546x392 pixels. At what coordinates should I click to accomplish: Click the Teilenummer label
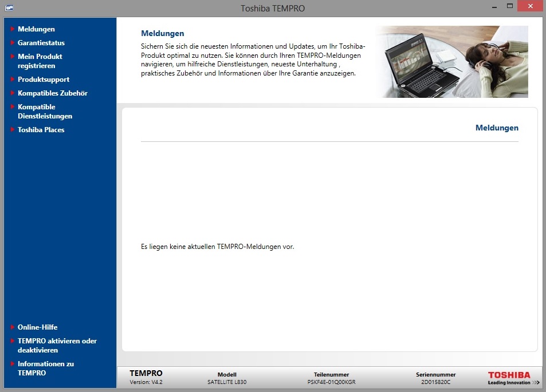point(331,375)
